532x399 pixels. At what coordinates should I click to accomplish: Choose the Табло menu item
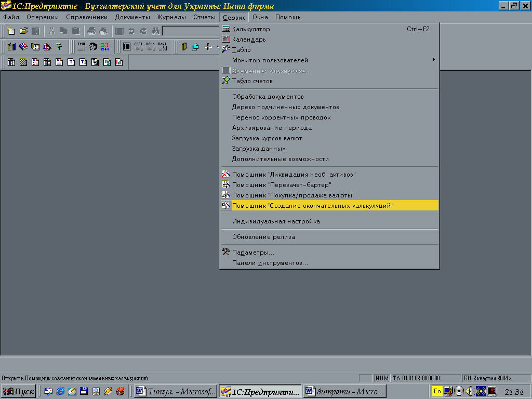pos(329,50)
